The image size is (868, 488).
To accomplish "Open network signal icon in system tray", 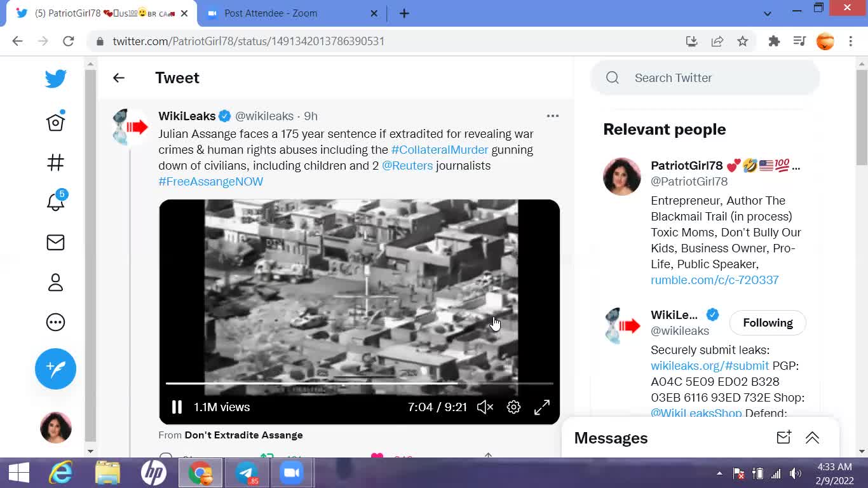I will tap(776, 473).
